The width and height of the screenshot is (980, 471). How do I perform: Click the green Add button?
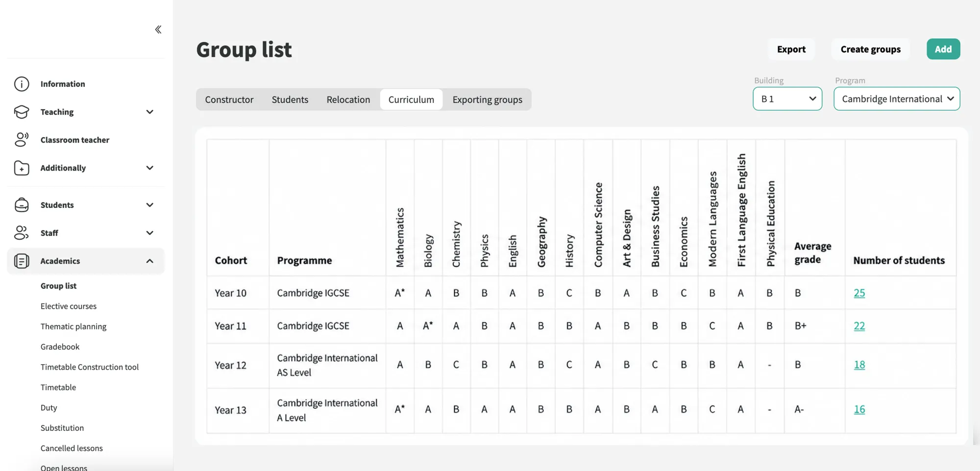point(943,49)
